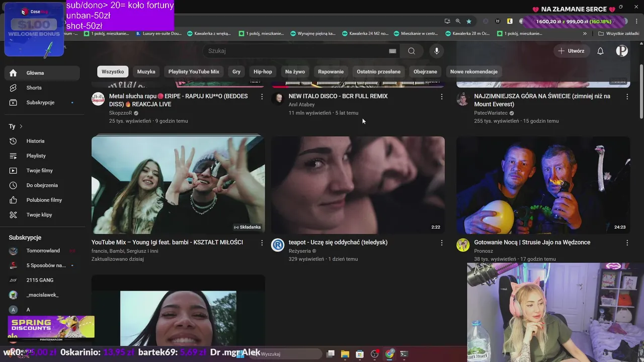644x362 pixels.
Task: Select the Gry filter chip
Action: tap(236, 71)
